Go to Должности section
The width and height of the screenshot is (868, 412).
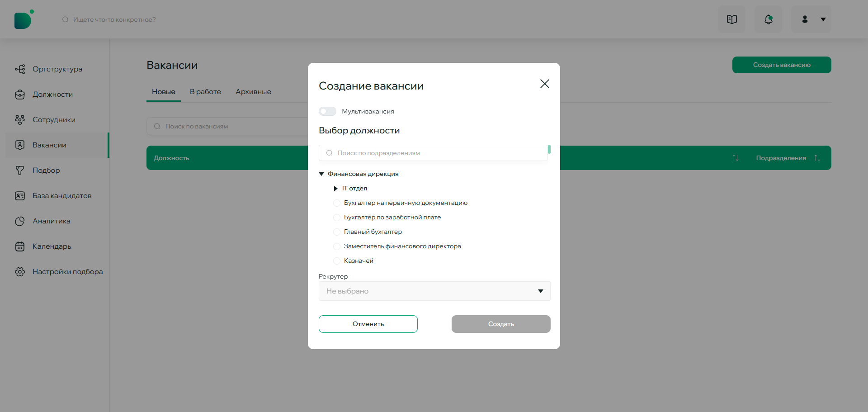pyautogui.click(x=57, y=95)
